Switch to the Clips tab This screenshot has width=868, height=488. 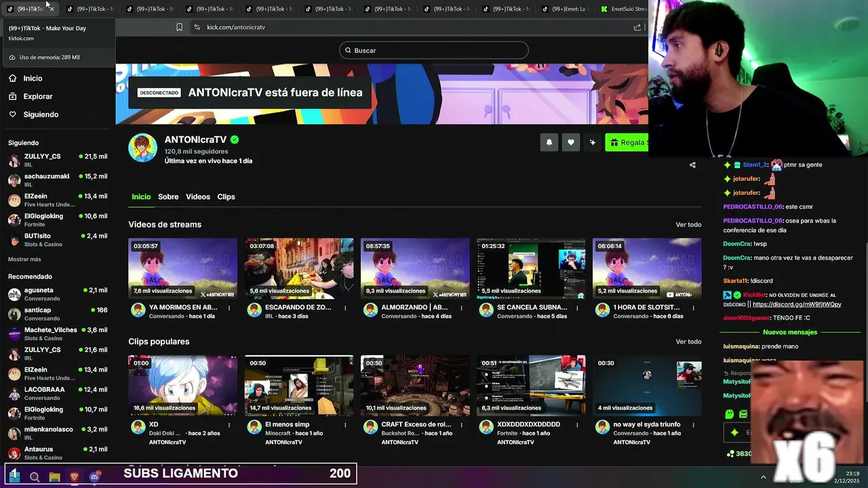click(226, 197)
